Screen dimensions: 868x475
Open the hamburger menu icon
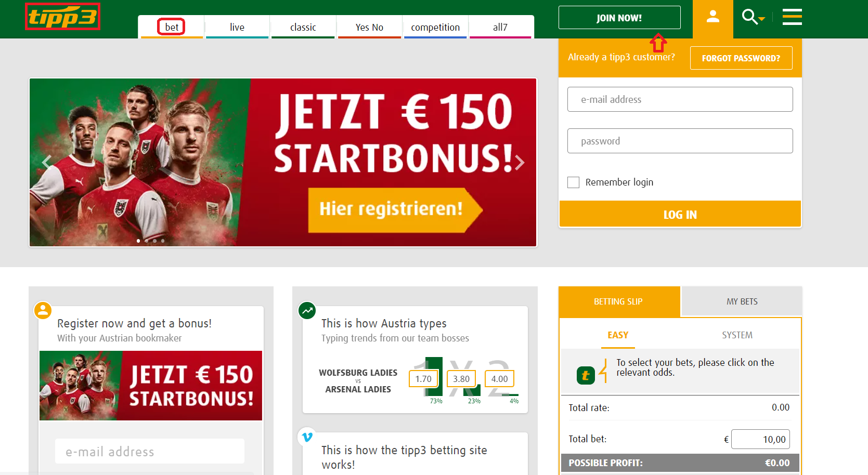[x=792, y=17]
